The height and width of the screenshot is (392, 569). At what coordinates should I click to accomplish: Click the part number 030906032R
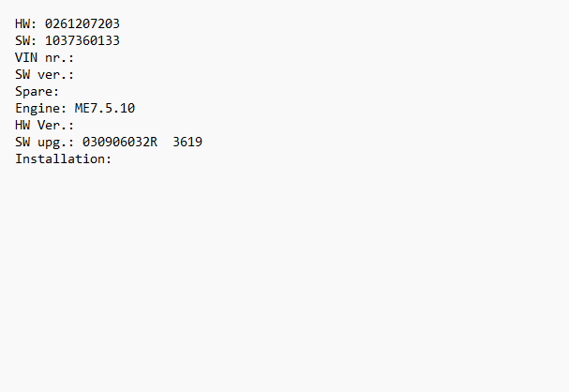coord(120,142)
